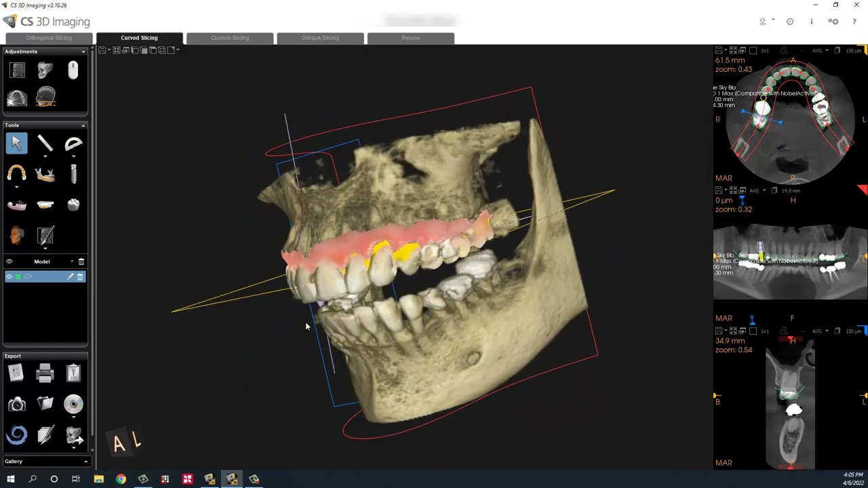Switch to the Custom Slicing tab

[230, 38]
